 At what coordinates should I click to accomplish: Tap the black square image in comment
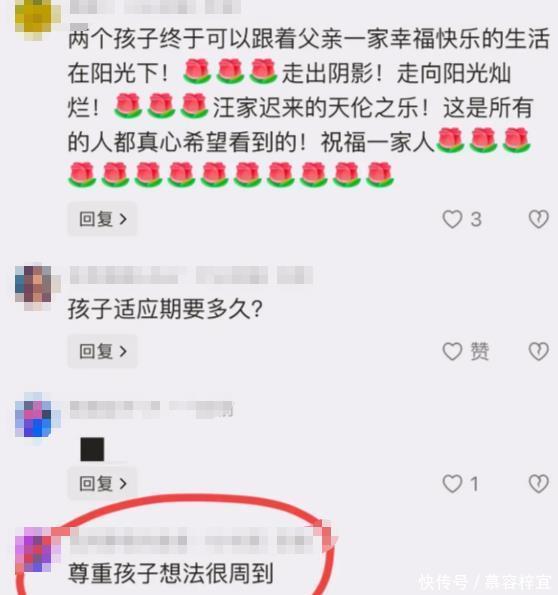[x=92, y=449]
